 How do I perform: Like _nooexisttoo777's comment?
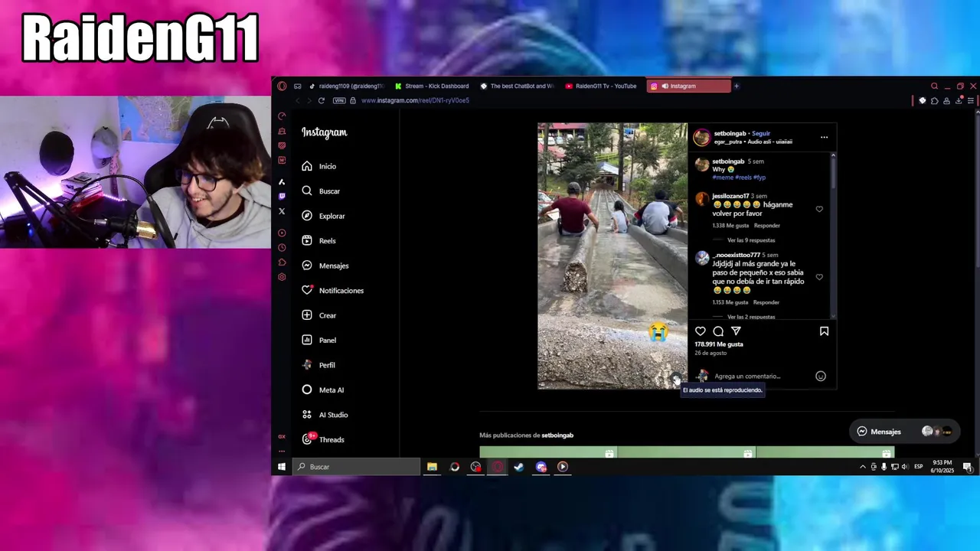point(819,277)
